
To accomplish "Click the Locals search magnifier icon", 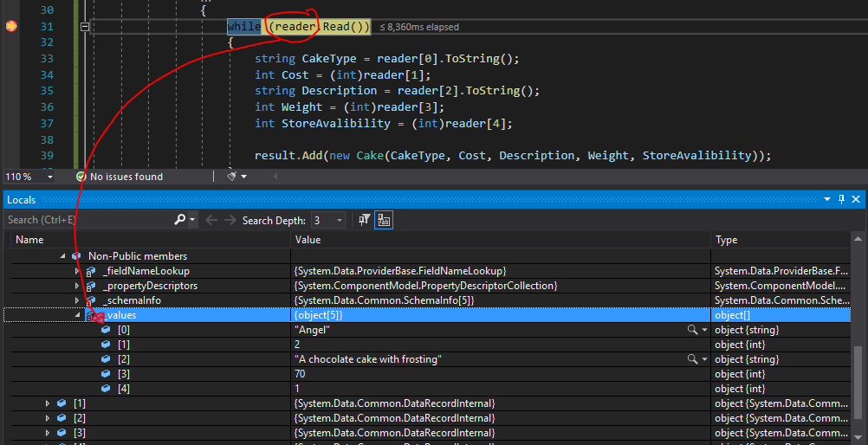I will [x=180, y=220].
